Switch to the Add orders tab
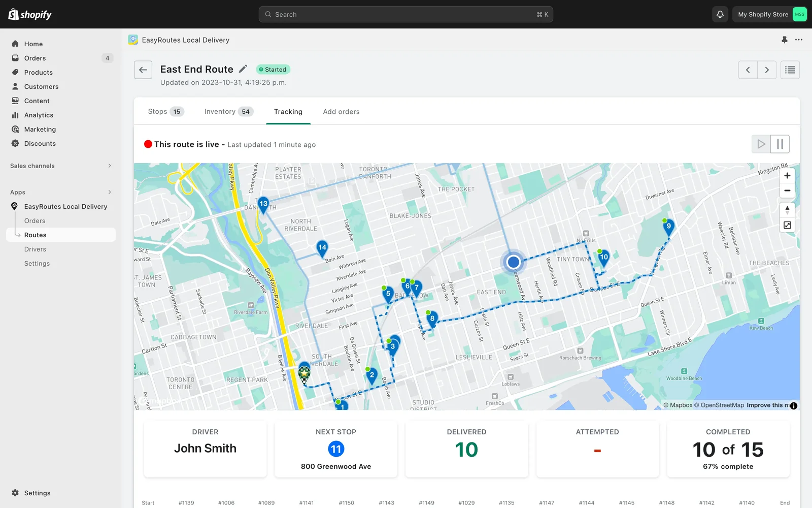Viewport: 812px width, 508px height. pos(341,111)
